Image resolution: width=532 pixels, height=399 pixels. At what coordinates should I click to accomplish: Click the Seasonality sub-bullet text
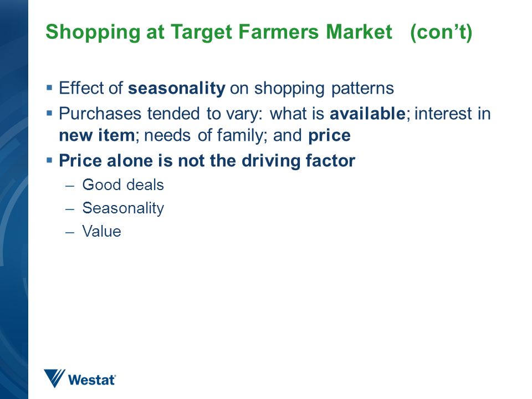(x=123, y=208)
